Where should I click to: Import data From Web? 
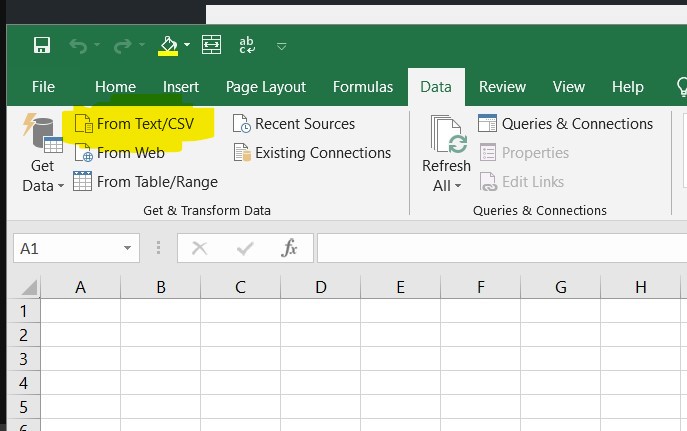(x=120, y=153)
